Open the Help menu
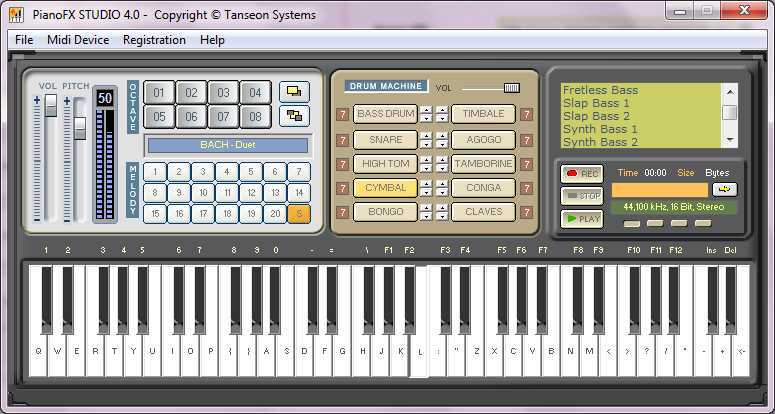This screenshot has width=775, height=414. coord(212,40)
